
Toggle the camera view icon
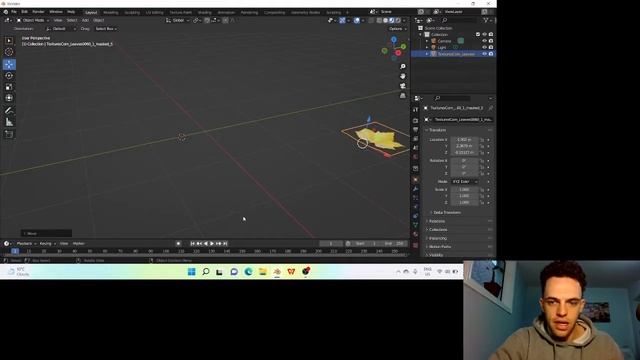click(x=402, y=86)
